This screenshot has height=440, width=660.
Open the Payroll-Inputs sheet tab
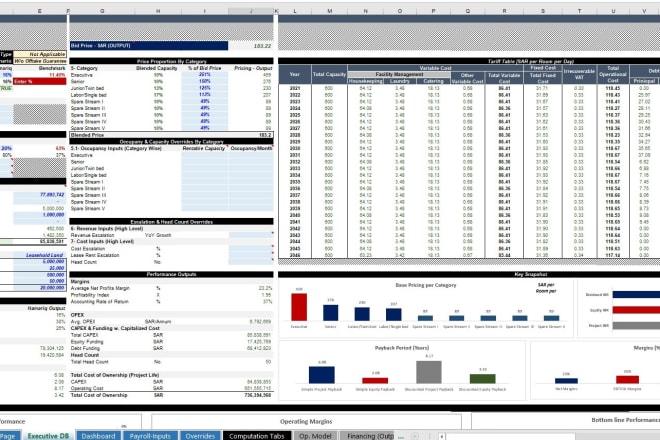click(150, 436)
